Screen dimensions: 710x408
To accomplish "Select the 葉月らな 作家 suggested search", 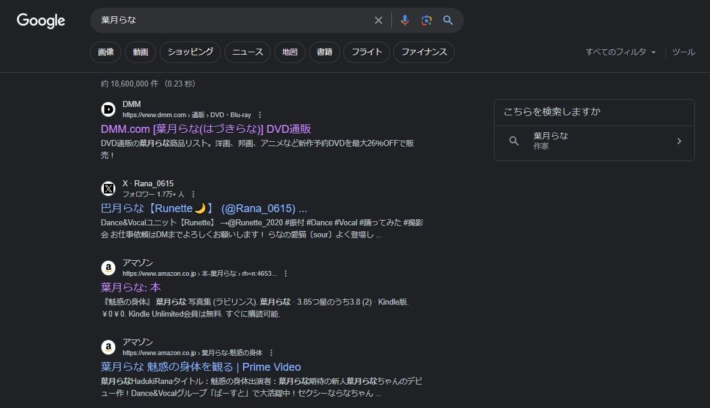I will [594, 141].
